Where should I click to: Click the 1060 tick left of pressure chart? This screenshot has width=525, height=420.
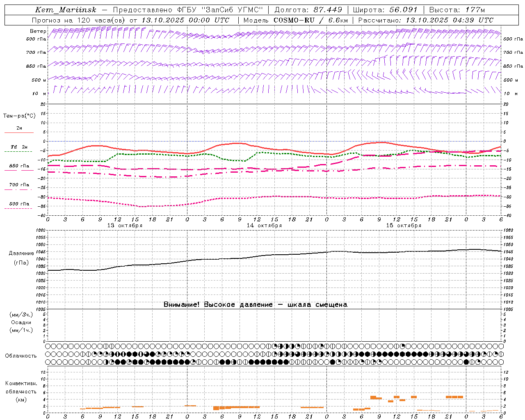click(41, 231)
